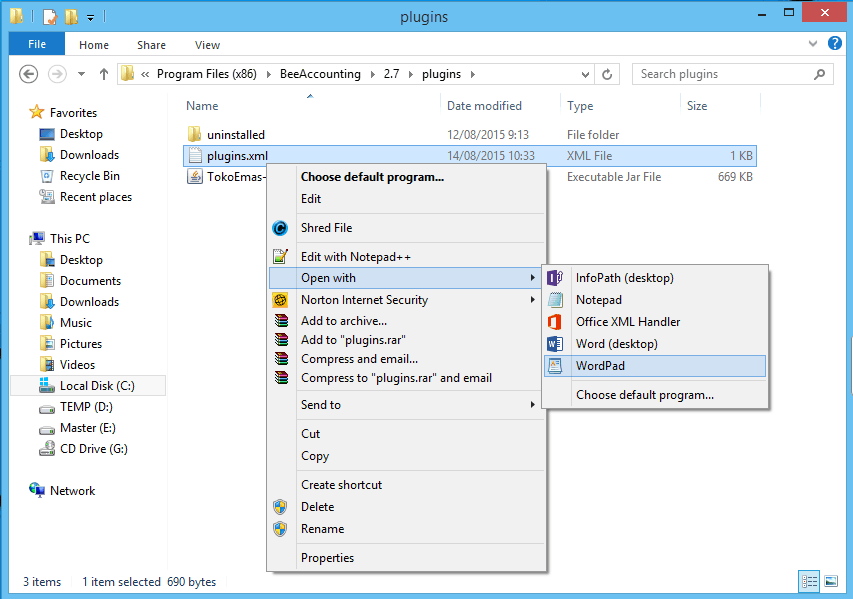Open the recent locations dropdown arrow

[x=81, y=74]
